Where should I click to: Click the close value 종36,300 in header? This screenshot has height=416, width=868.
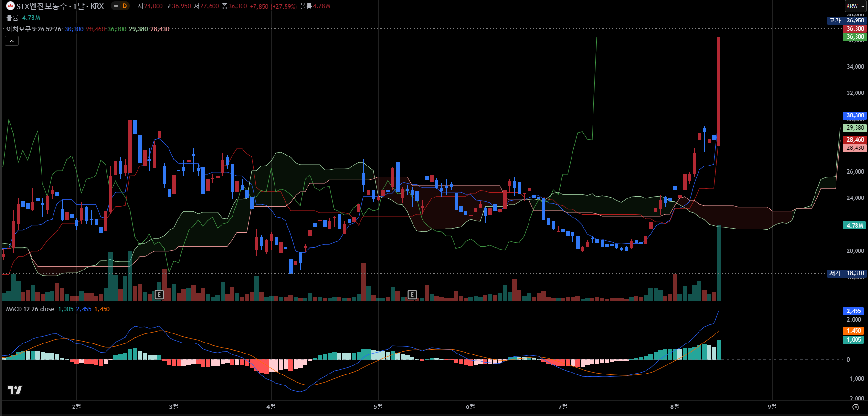[x=234, y=6]
